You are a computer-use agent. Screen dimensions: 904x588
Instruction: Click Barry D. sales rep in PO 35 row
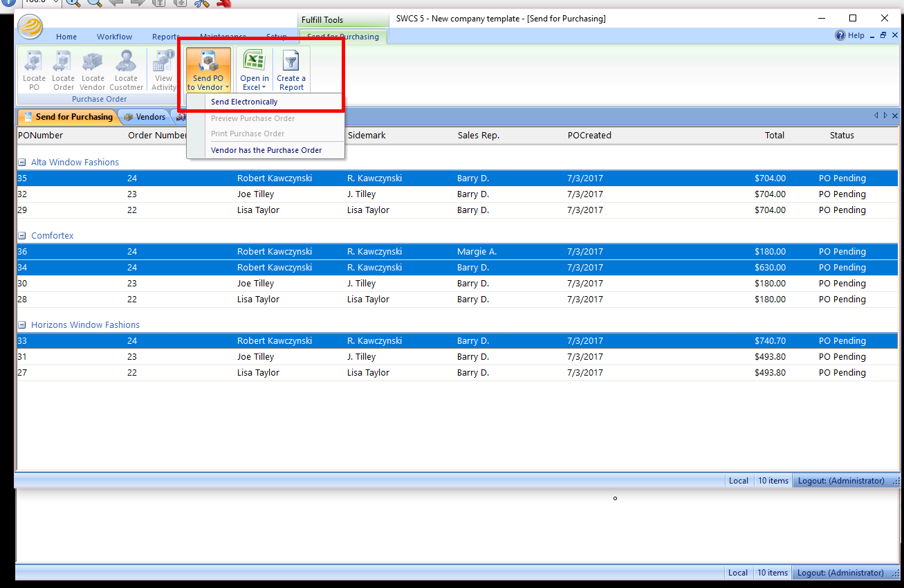[473, 178]
